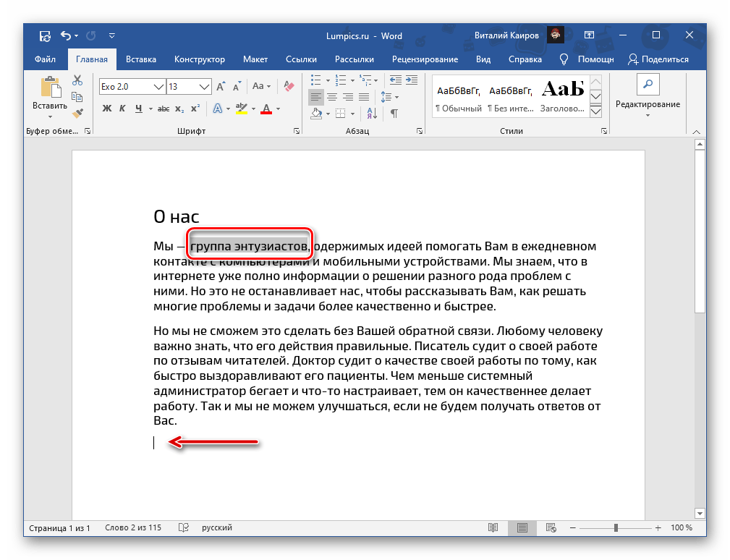Toggle underline formatting (Ч)
Image resolution: width=730 pixels, height=560 pixels.
138,109
